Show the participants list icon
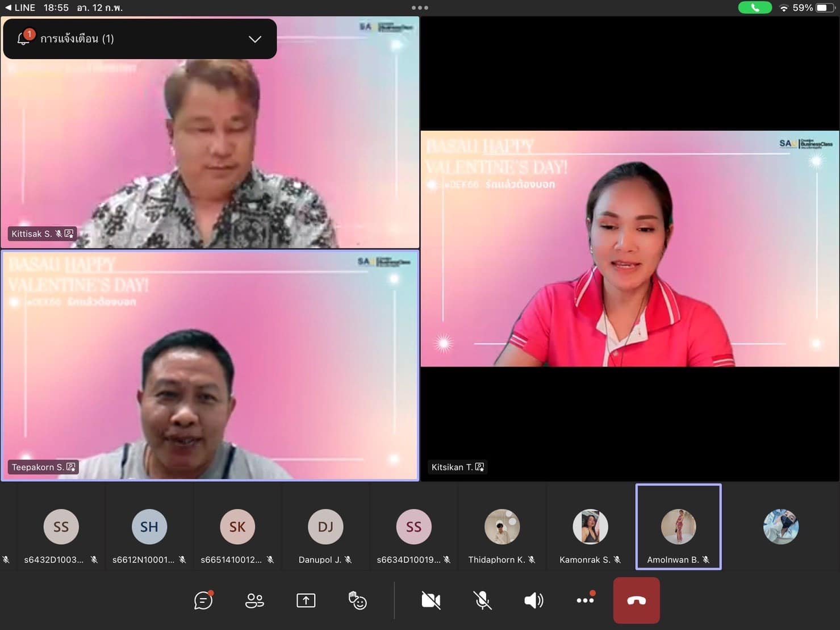Image resolution: width=840 pixels, height=630 pixels. click(254, 600)
